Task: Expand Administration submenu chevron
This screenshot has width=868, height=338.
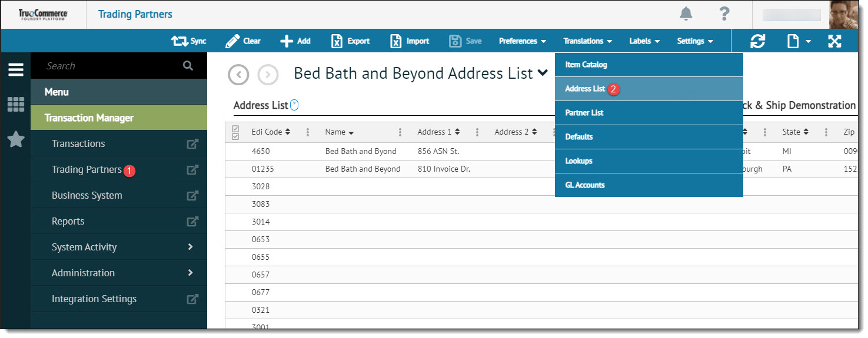Action: click(190, 273)
